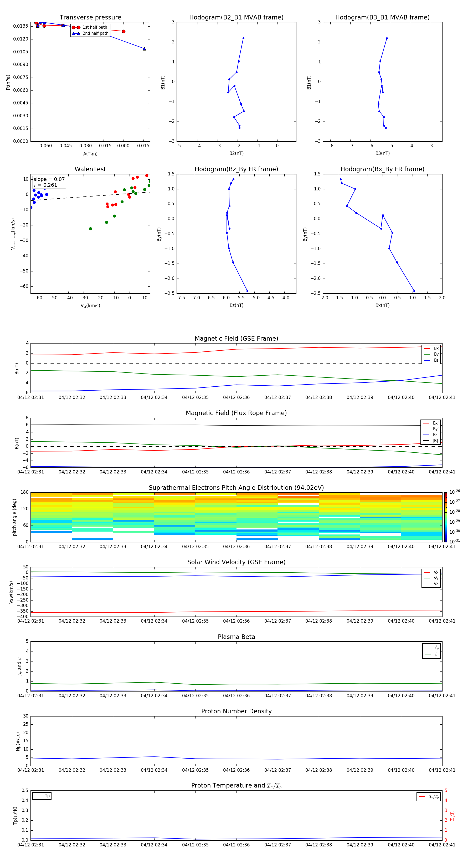
Task: Click 'Hodogram(B3_B1 MVAB frame)' title
Action: click(x=382, y=18)
